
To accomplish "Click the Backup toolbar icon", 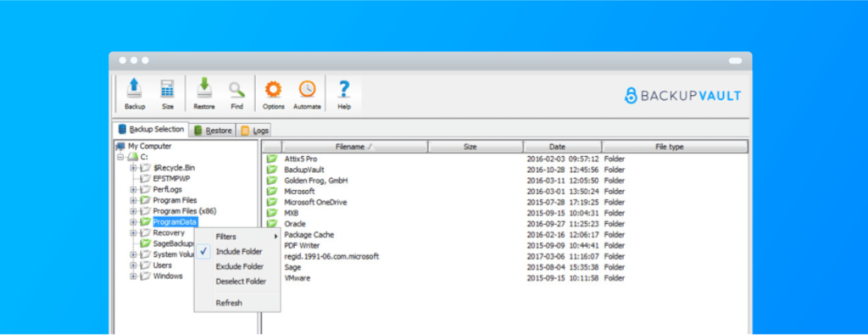I will click(x=135, y=94).
